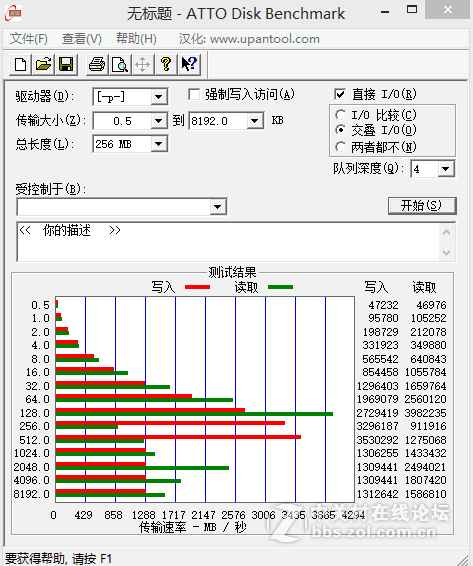The image size is (473, 566).
Task: Save results using the floppy disk icon
Action: [x=66, y=65]
